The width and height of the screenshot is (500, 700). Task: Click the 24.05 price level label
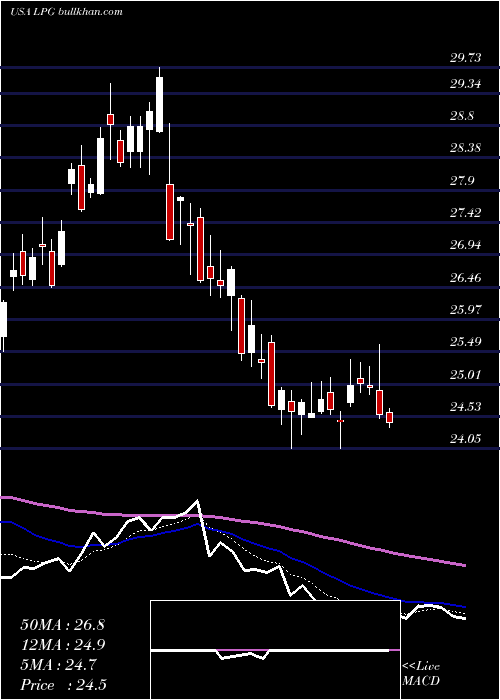pos(466,438)
